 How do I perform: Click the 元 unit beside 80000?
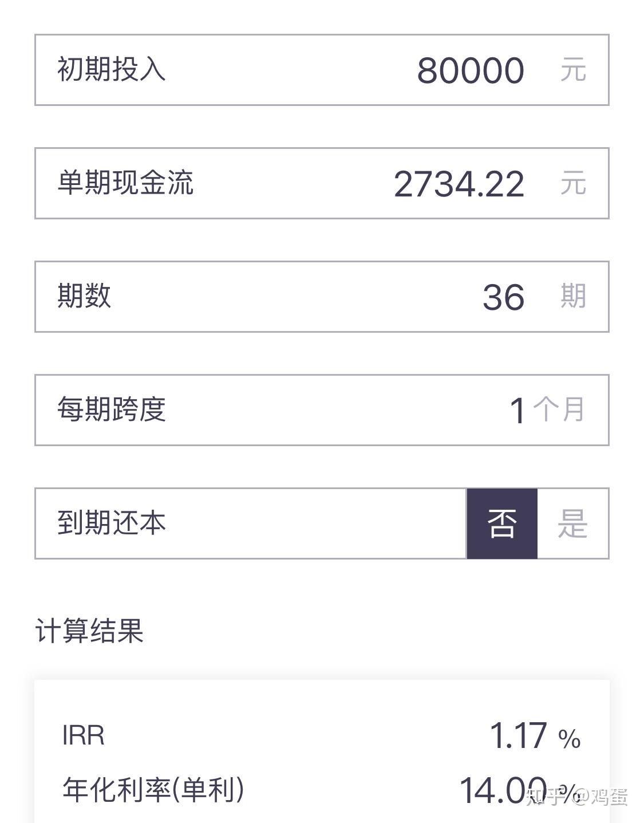click(x=573, y=70)
